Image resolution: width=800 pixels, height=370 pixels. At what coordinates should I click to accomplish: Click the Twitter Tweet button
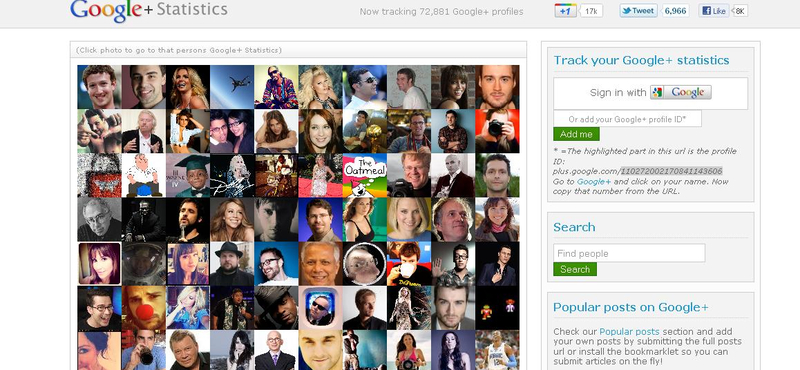tap(638, 11)
